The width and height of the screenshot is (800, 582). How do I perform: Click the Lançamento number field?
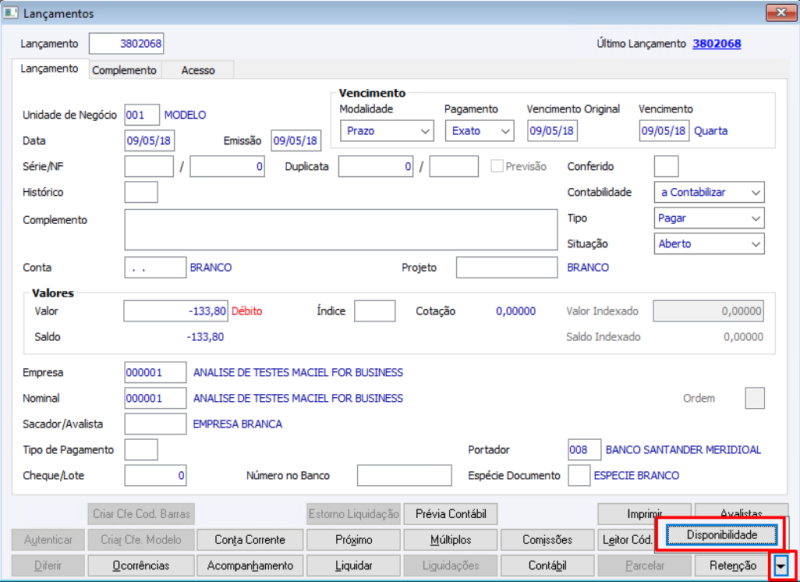pos(127,44)
